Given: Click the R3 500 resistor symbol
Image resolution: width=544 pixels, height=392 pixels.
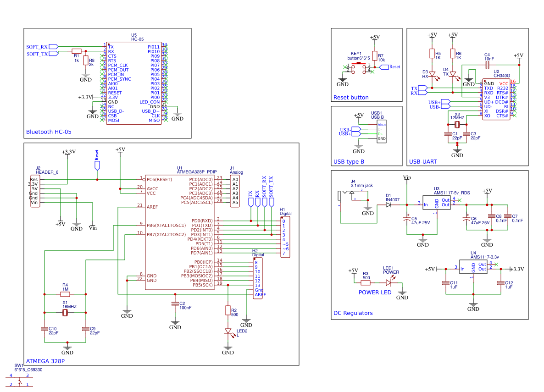Looking at the screenshot, I should [366, 283].
